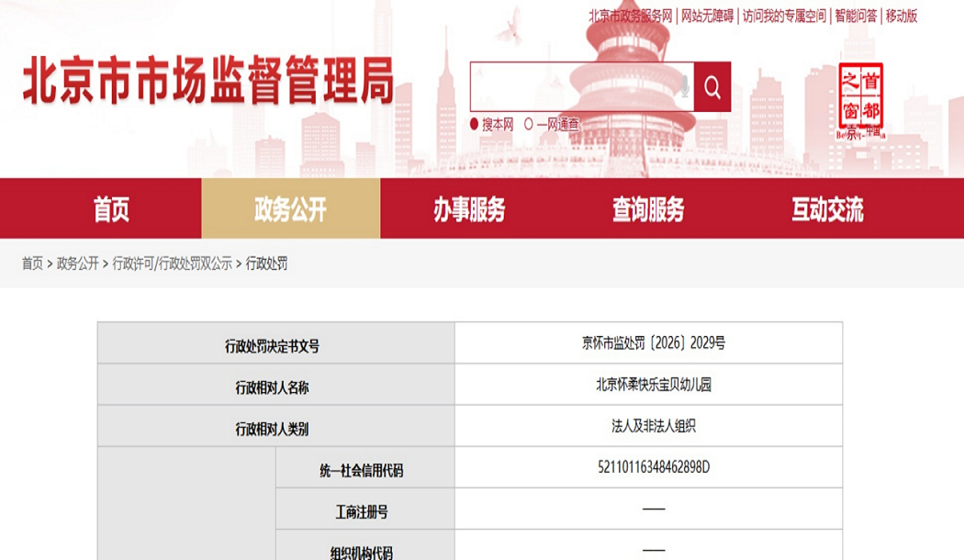Click the 统一社会信用代码 label cell

[365, 468]
